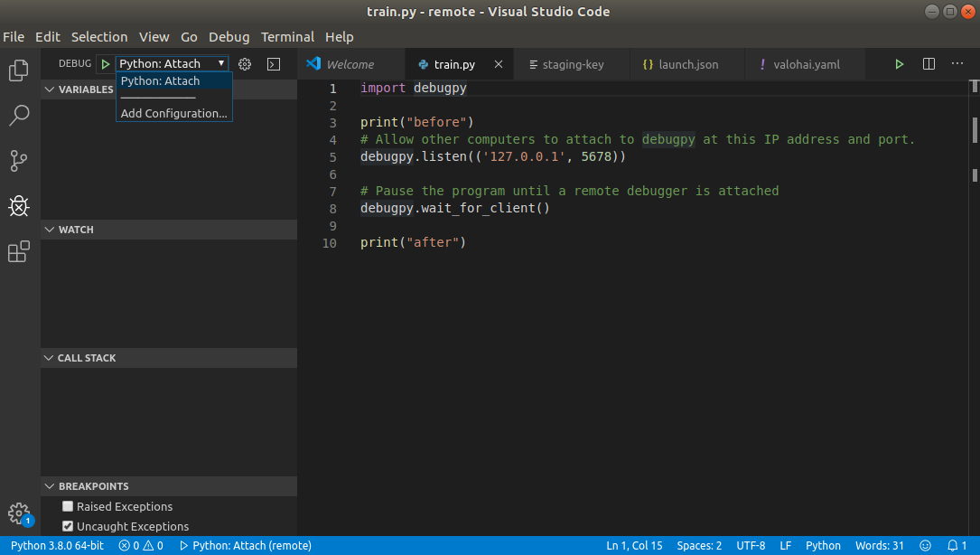Run Python file with editor play icon
Image resolution: width=980 pixels, height=555 pixels.
coord(900,64)
